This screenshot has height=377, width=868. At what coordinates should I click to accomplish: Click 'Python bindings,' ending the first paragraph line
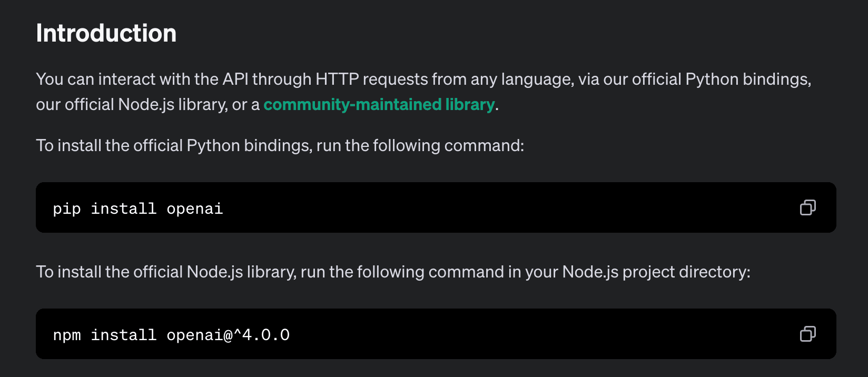[x=748, y=79]
